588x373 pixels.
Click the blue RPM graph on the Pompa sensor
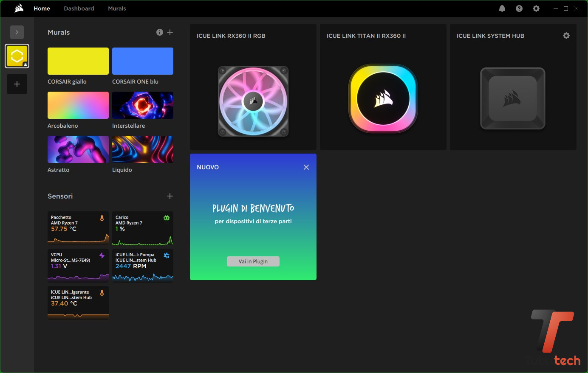coord(143,278)
